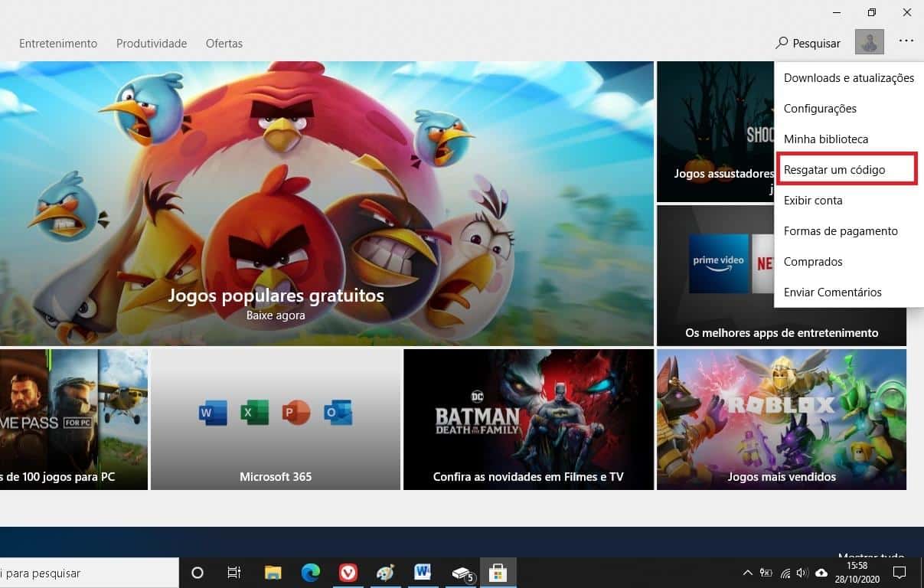
Task: Close the Microsoft Store window
Action: (906, 12)
